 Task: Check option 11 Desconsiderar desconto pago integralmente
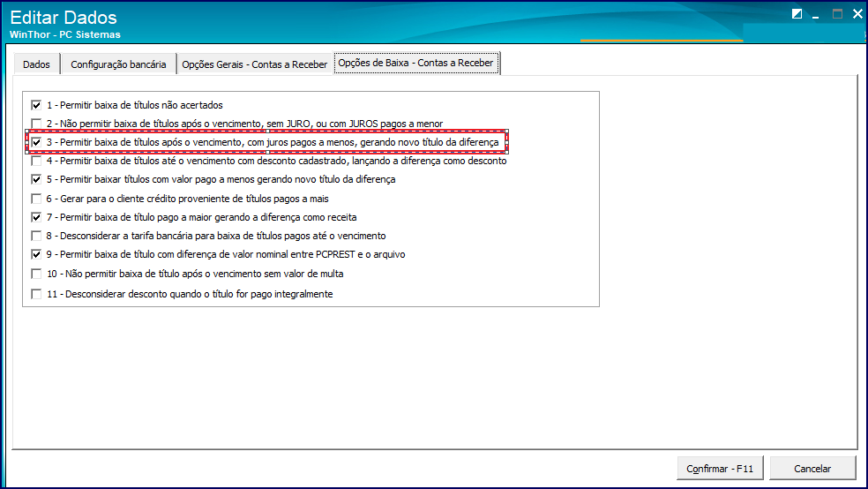(36, 294)
